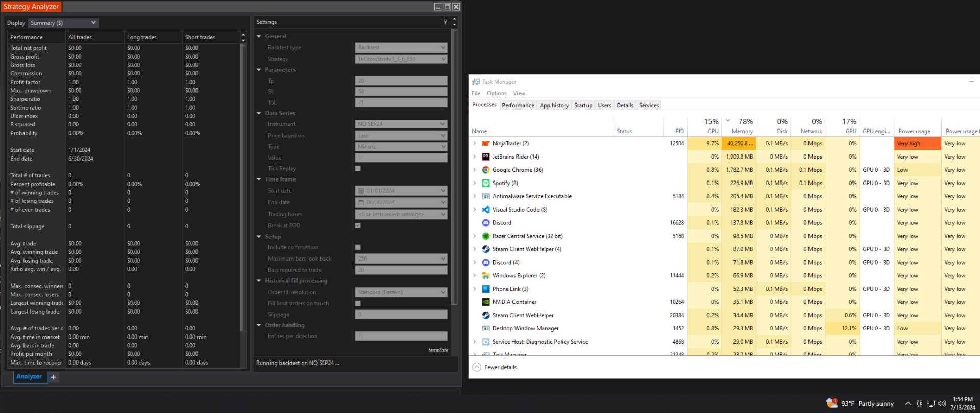Click the Google Chrome process icon
Viewport: 980px width, 413px height.
click(x=486, y=170)
